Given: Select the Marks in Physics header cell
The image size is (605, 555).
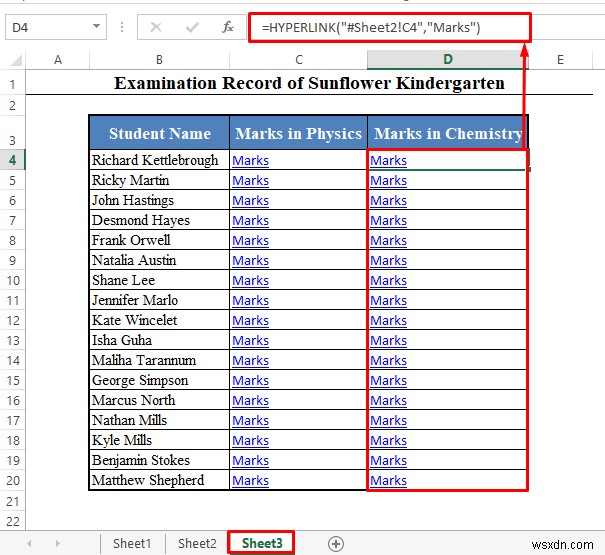Looking at the screenshot, I should click(x=298, y=133).
